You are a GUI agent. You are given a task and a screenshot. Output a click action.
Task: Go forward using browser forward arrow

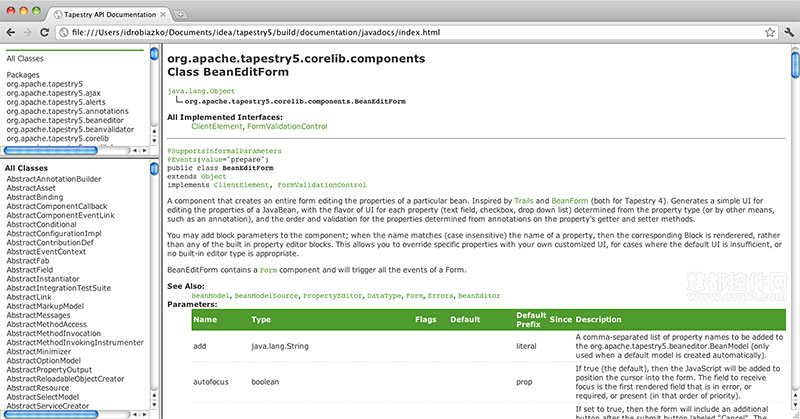point(27,32)
